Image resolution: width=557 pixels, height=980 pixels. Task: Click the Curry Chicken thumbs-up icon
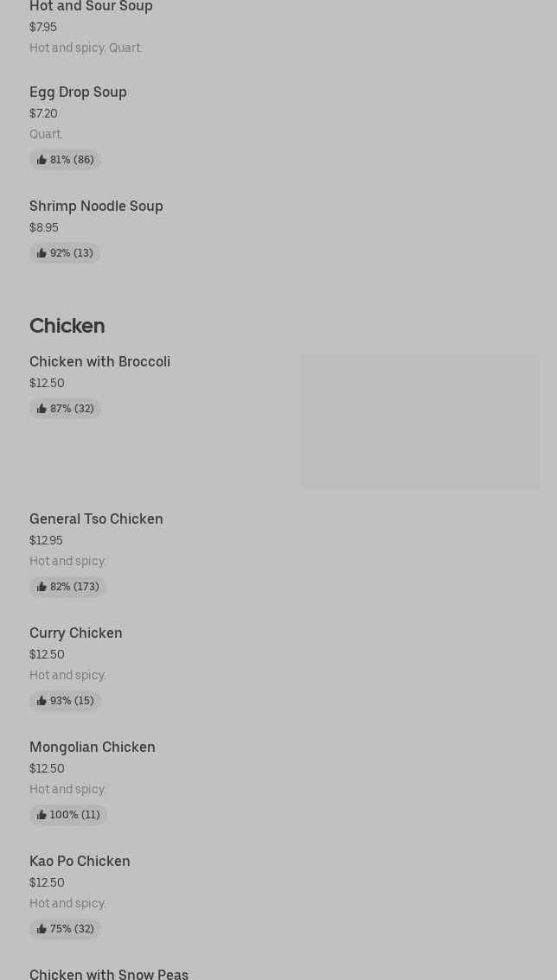coord(42,701)
